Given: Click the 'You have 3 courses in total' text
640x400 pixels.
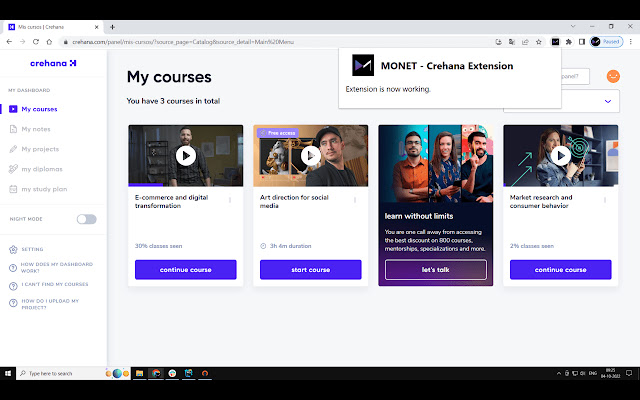Looking at the screenshot, I should point(173,101).
